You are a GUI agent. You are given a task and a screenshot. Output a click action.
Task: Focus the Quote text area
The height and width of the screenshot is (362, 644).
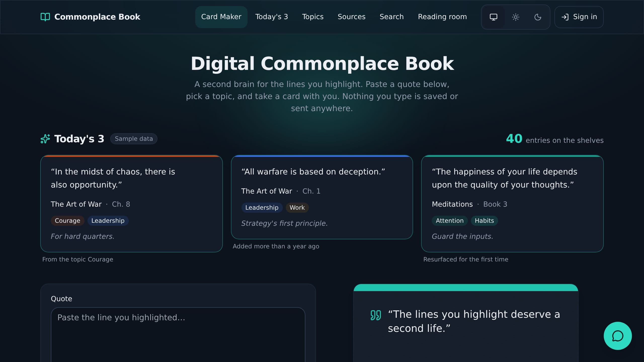pyautogui.click(x=178, y=335)
